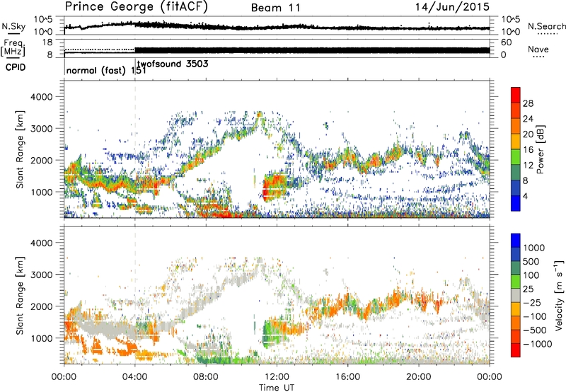Click the 3000 tick of Velocity panel
The width and height of the screenshot is (566, 392).
(x=41, y=275)
